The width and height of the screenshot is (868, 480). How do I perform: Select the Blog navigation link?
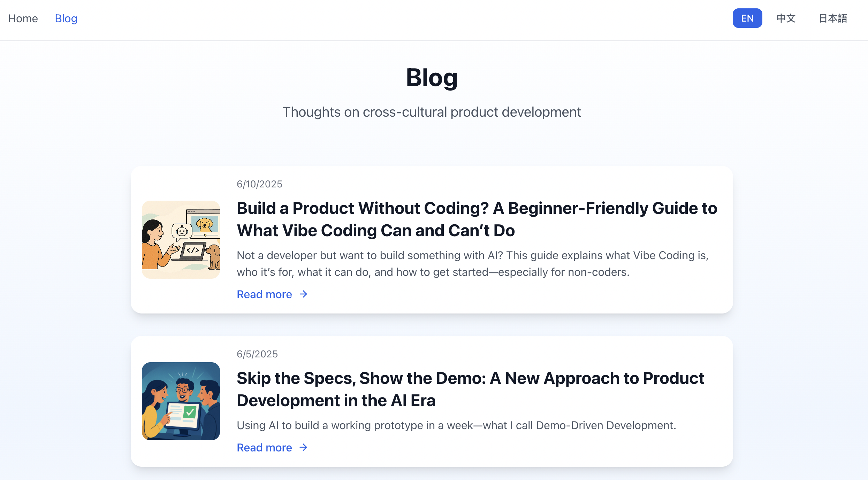[66, 18]
